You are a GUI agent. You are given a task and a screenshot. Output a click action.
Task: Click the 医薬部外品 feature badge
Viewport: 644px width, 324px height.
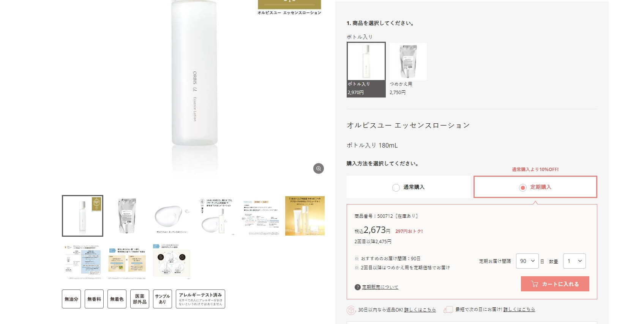pyautogui.click(x=140, y=299)
